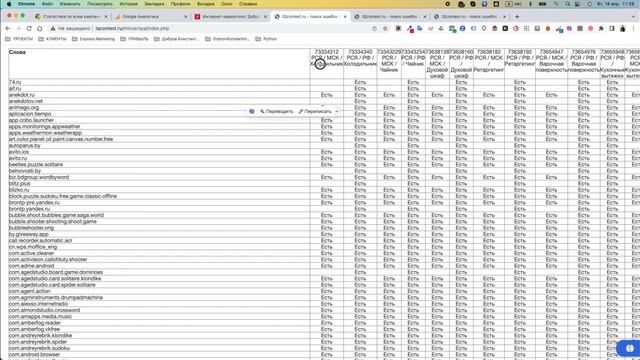Image resolution: width=640 pixels, height=360 pixels.
Task: Bookmark this page with the star icon
Action: 385,29
